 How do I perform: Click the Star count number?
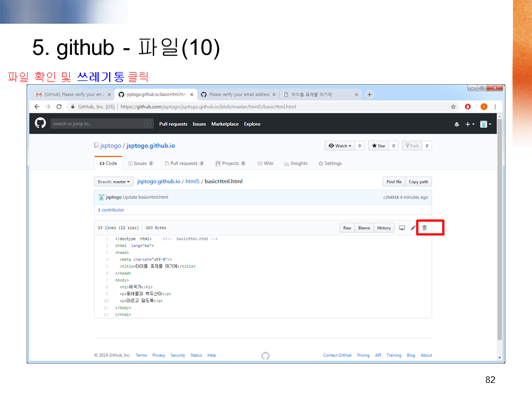pyautogui.click(x=393, y=146)
